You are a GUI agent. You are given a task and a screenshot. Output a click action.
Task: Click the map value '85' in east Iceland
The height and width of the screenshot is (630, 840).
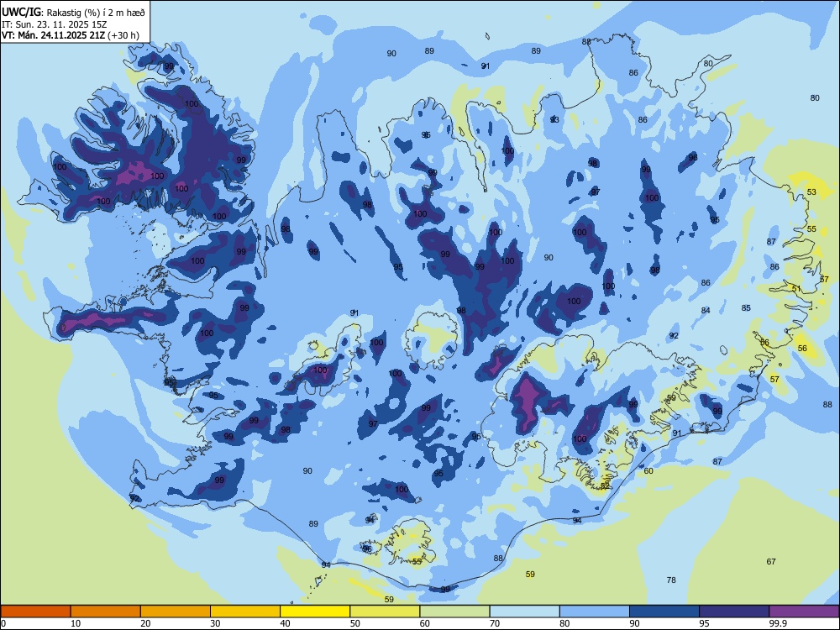pyautogui.click(x=746, y=307)
